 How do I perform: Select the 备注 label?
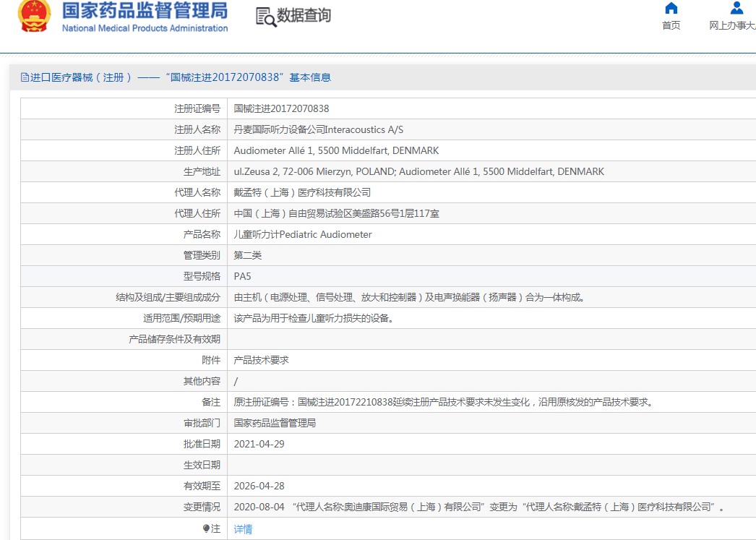click(x=211, y=402)
